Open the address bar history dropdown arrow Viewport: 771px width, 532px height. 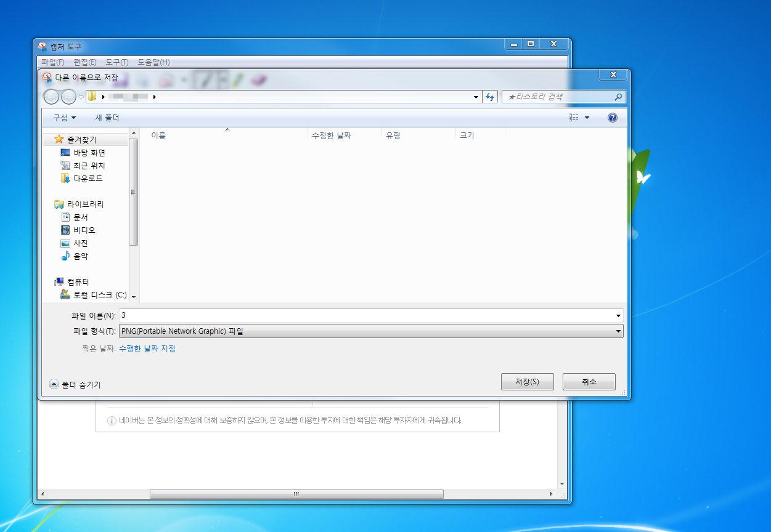click(476, 97)
